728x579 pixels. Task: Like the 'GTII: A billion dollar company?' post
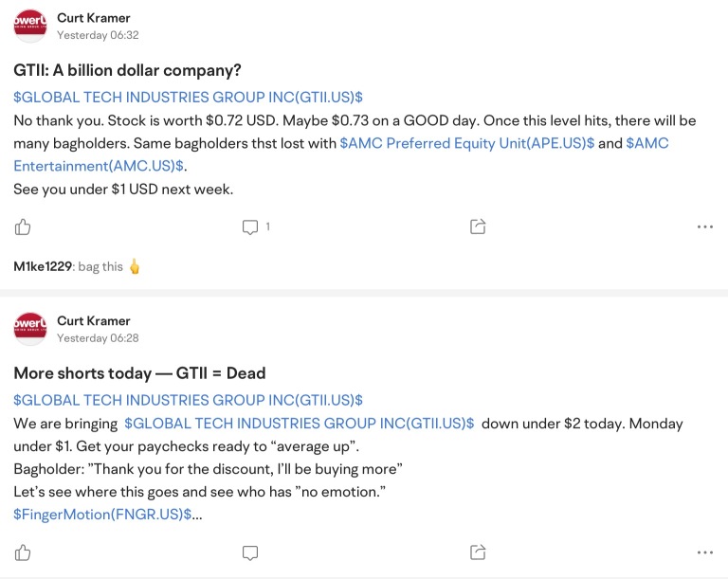coord(24,226)
